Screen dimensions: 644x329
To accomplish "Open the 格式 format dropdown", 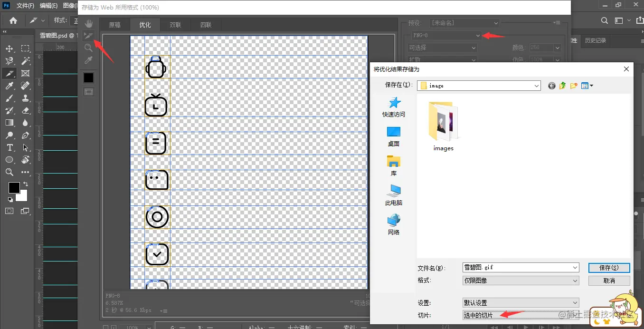I will pyautogui.click(x=521, y=281).
